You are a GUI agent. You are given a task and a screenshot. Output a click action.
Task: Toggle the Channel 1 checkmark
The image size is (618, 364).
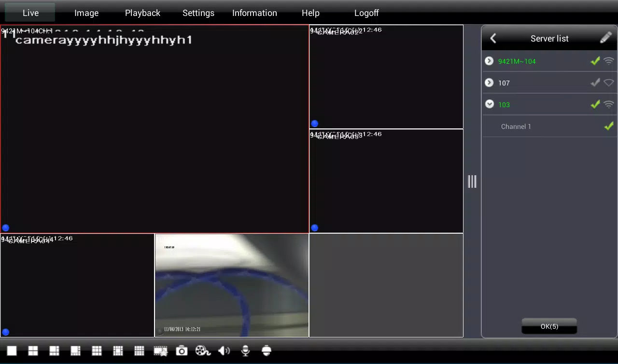pos(609,126)
